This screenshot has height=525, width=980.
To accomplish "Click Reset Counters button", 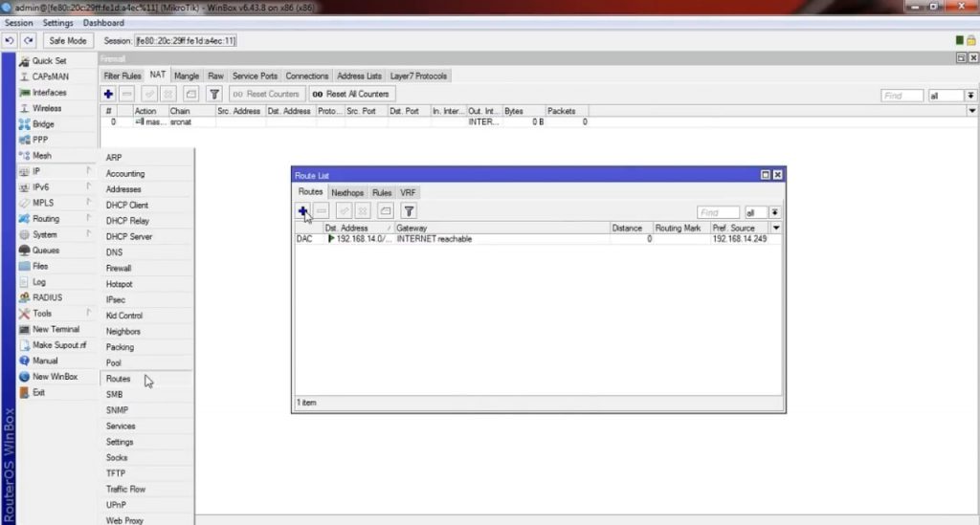I will [266, 95].
